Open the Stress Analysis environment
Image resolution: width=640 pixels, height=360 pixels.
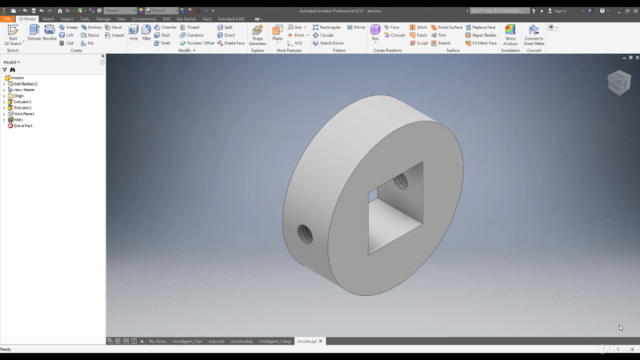[510, 35]
